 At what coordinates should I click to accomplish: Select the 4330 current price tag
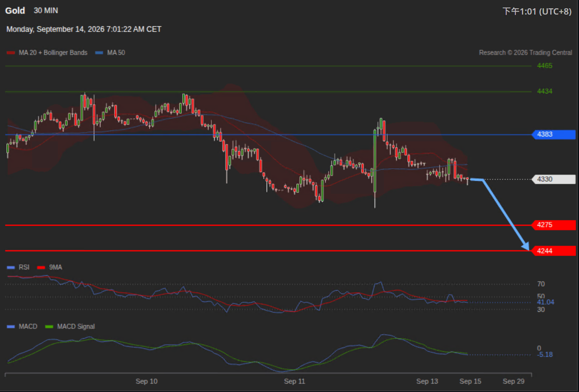[554, 179]
